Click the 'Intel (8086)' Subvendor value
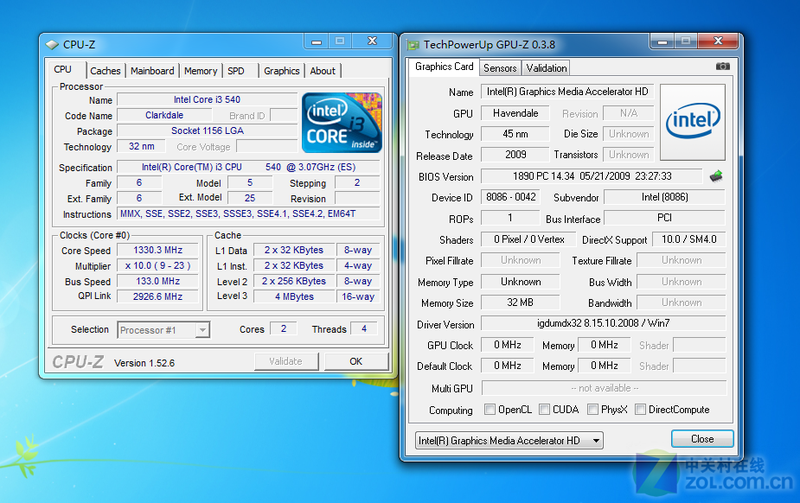 coord(665,197)
